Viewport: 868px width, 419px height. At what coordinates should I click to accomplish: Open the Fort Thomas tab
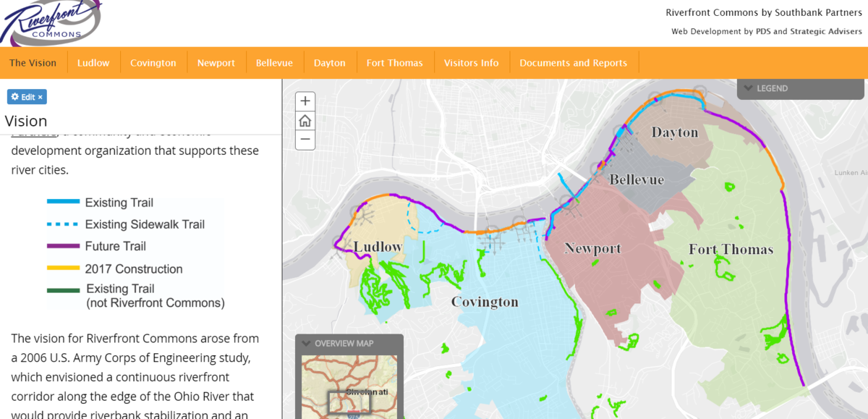(395, 63)
